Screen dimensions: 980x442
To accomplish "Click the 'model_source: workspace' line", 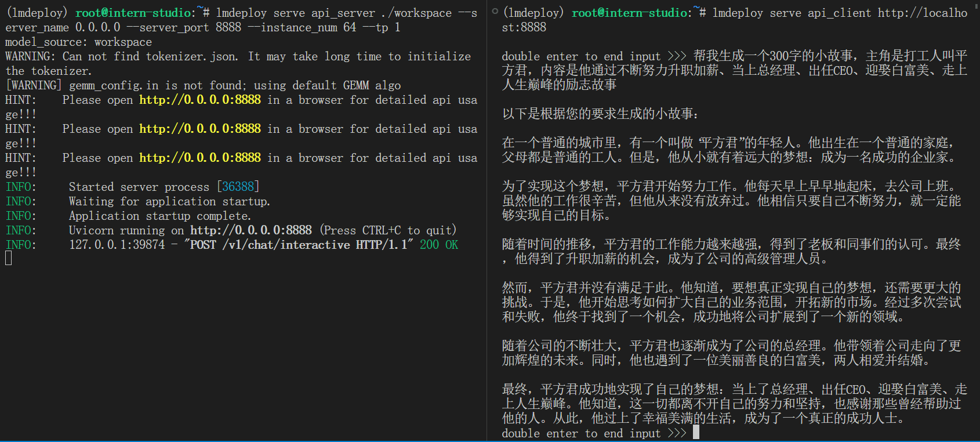I will tap(78, 42).
